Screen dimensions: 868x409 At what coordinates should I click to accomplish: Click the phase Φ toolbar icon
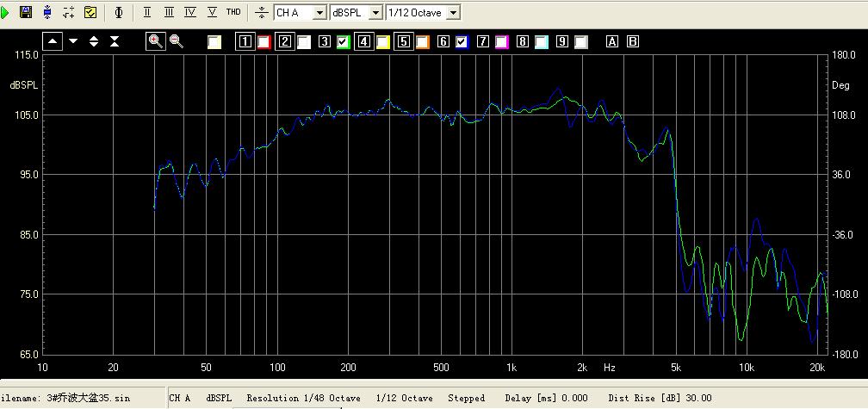pos(119,12)
